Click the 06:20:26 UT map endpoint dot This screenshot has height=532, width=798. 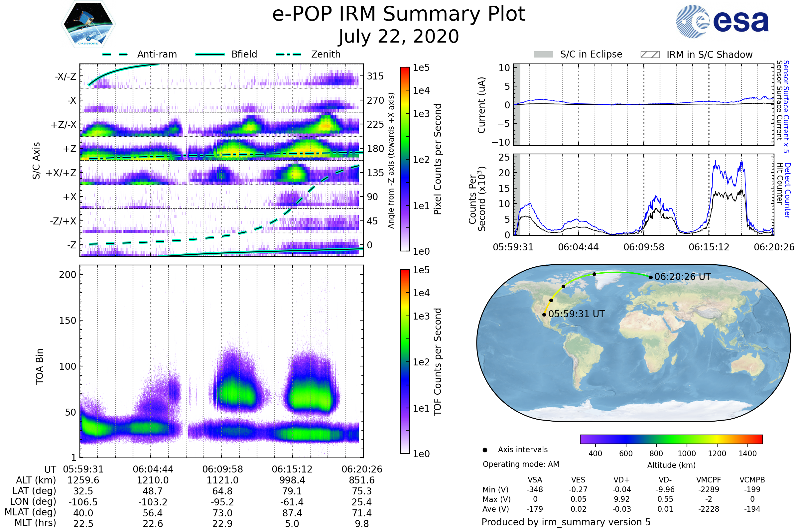(651, 277)
